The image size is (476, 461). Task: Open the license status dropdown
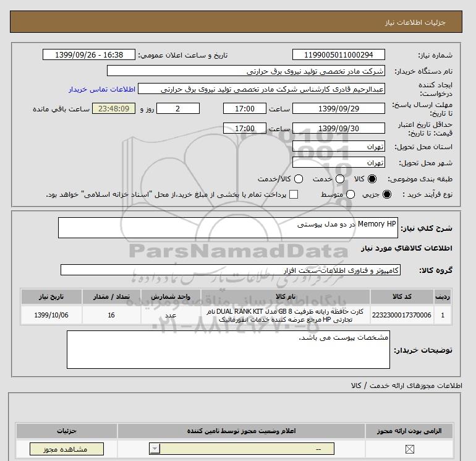tap(242, 449)
